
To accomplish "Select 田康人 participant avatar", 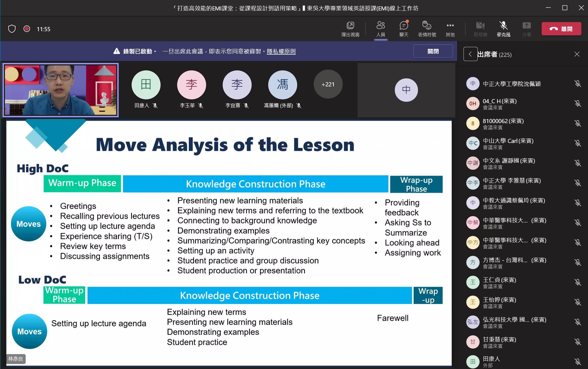I will coord(146,84).
